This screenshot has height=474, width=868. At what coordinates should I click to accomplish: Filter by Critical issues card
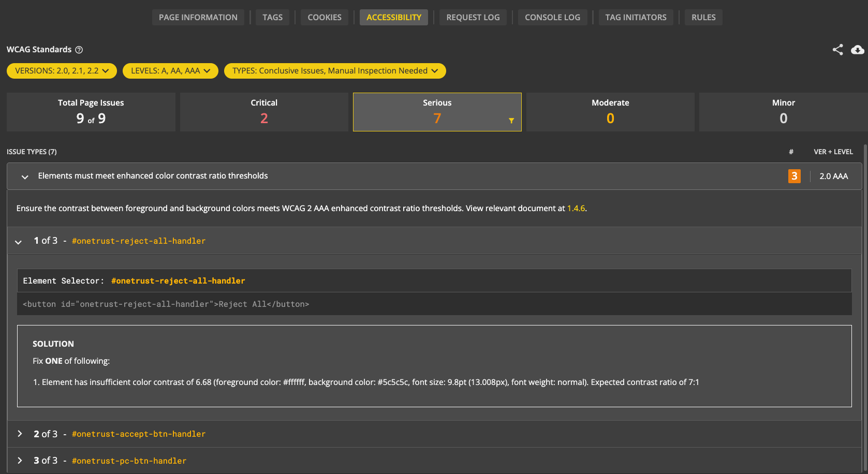[264, 112]
